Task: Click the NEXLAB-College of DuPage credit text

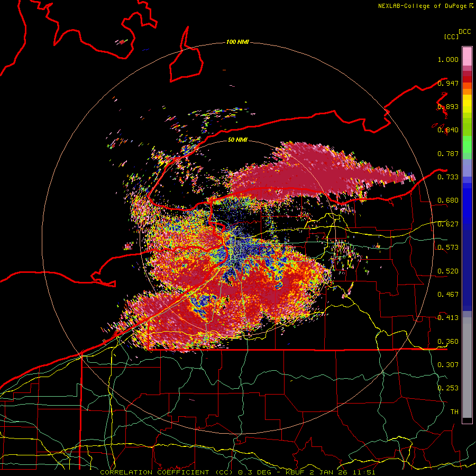Action: coord(423,6)
